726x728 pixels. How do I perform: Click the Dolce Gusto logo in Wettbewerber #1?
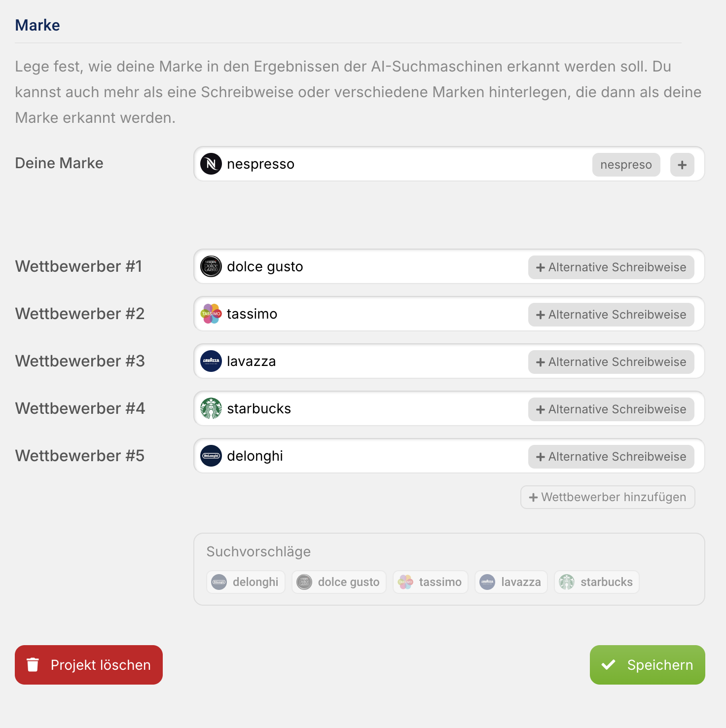point(211,267)
